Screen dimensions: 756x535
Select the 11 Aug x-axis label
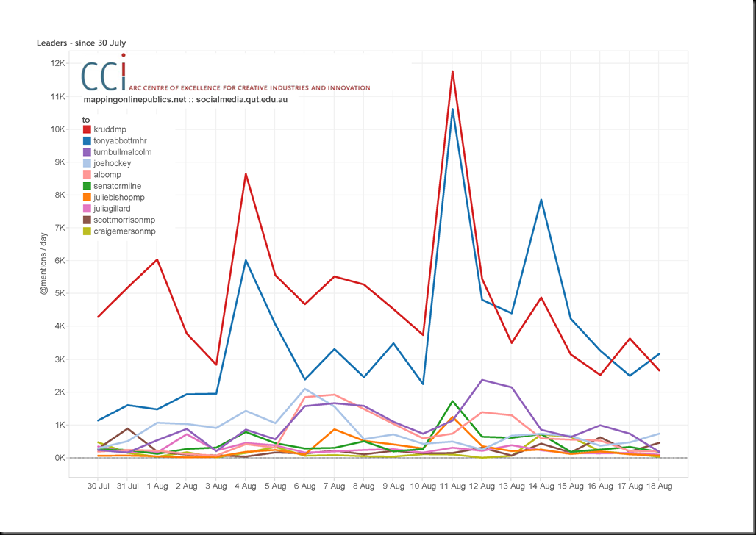coord(452,486)
